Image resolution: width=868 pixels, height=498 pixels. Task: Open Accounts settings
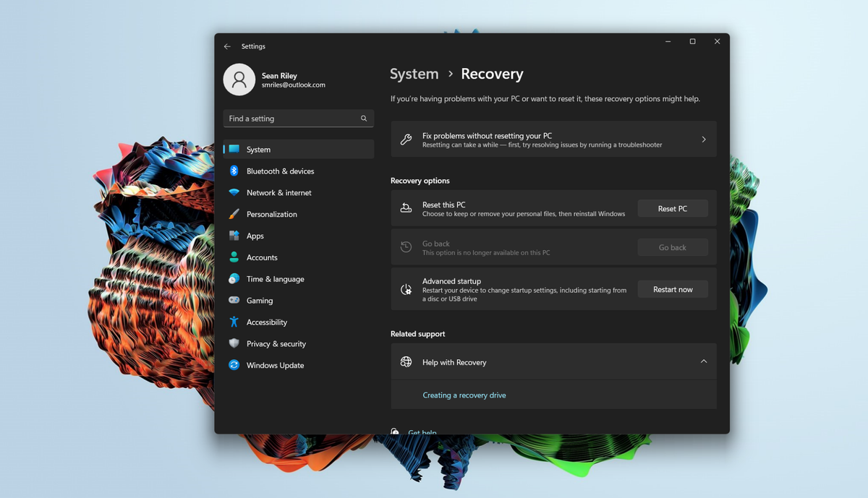[263, 257]
